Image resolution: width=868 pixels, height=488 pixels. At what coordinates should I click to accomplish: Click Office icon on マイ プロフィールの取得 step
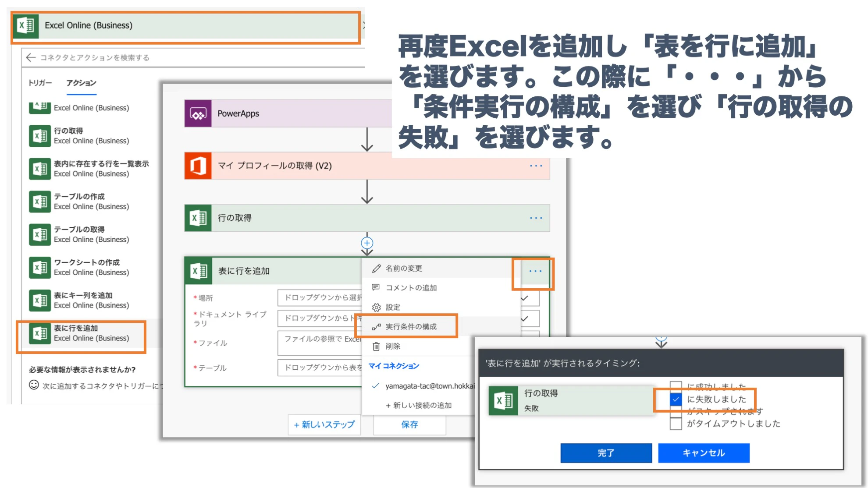[x=198, y=166]
